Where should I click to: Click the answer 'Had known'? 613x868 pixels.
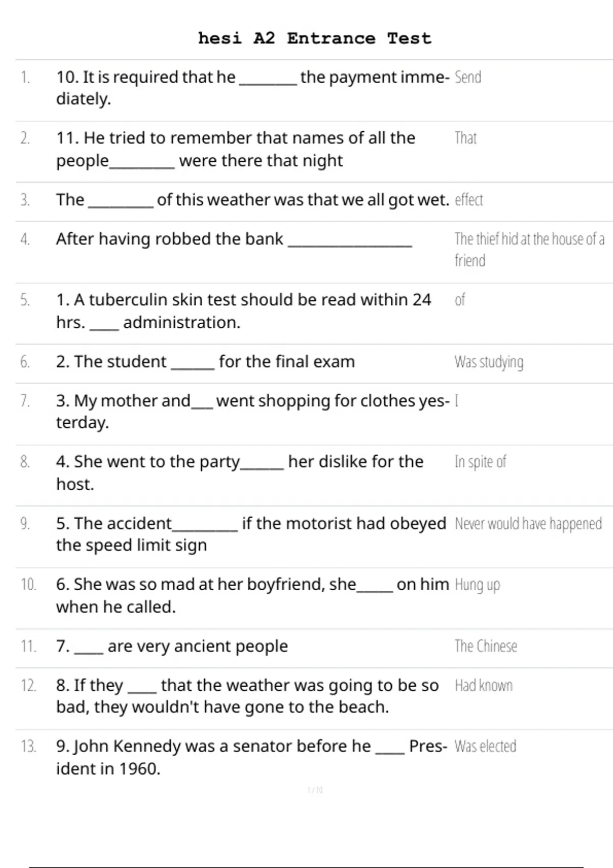(x=483, y=686)
